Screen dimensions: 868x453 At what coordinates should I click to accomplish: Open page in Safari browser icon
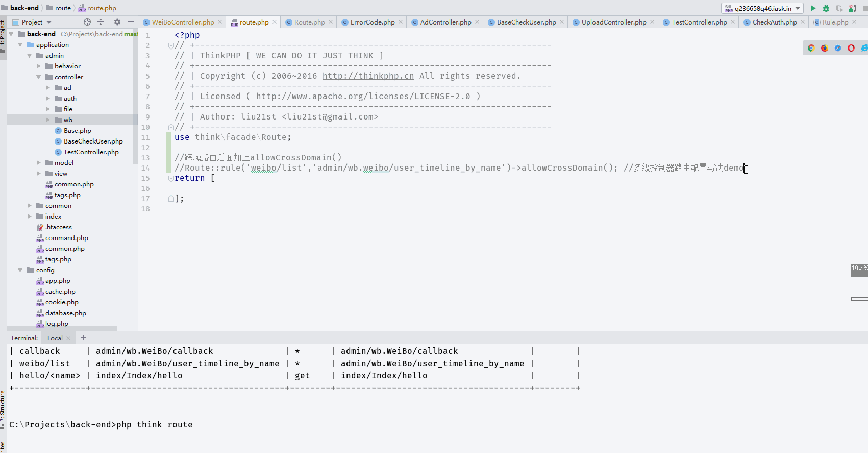837,48
